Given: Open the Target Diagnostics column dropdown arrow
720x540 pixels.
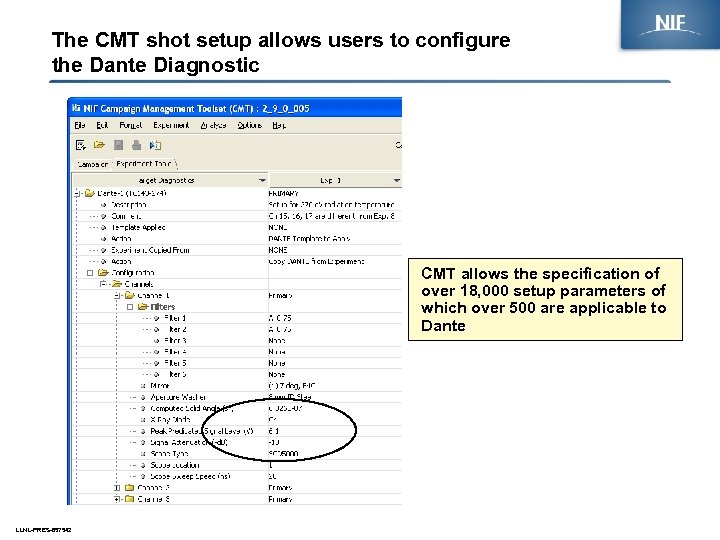Looking at the screenshot, I should click(262, 180).
